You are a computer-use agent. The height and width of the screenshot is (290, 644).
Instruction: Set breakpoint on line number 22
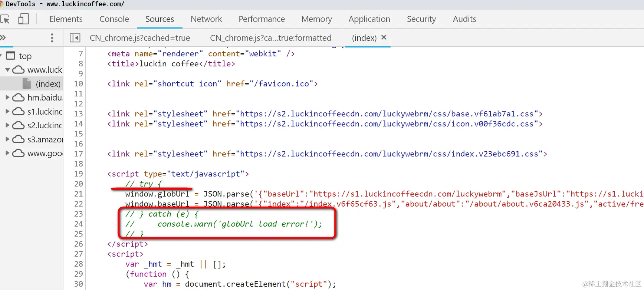(78, 204)
